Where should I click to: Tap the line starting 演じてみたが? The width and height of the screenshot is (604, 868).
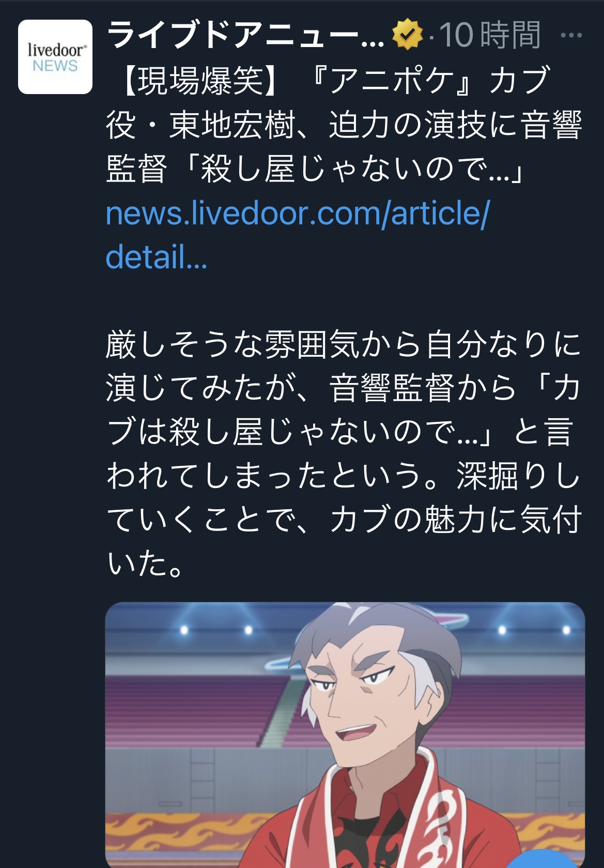pos(344,388)
